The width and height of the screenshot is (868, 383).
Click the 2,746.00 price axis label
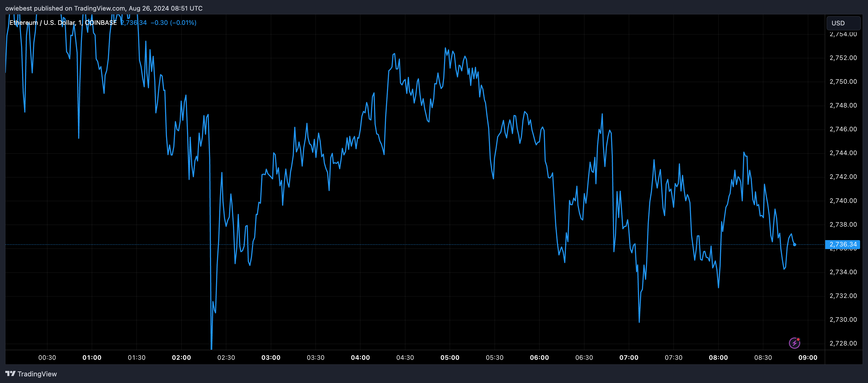click(x=843, y=129)
